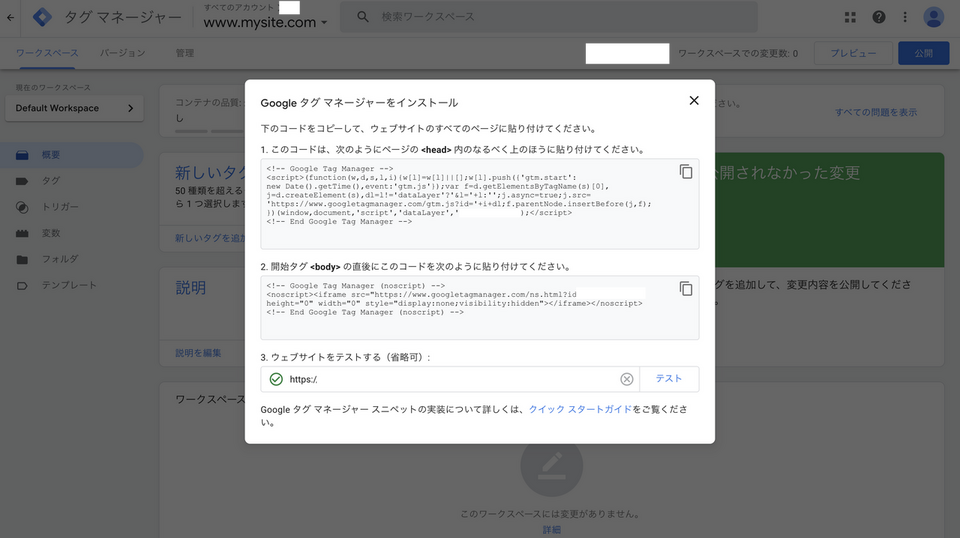Click the user account avatar
960x538 pixels.
pos(934,17)
